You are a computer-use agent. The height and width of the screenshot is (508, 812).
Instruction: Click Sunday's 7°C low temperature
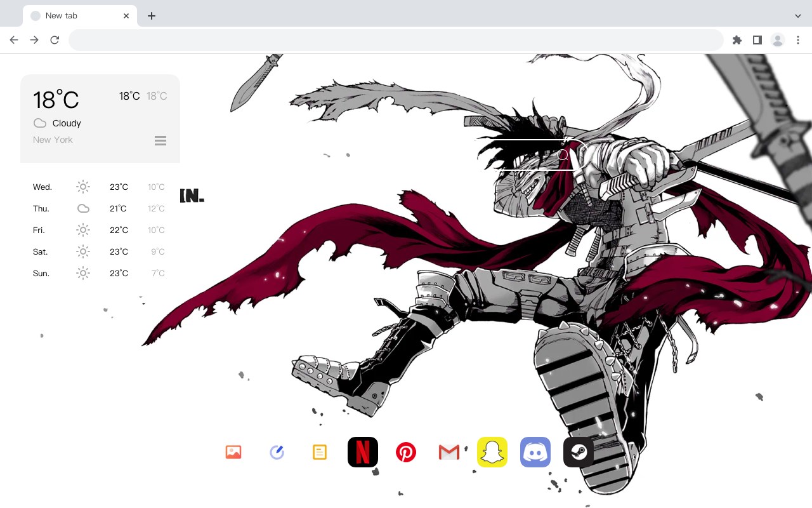[158, 273]
